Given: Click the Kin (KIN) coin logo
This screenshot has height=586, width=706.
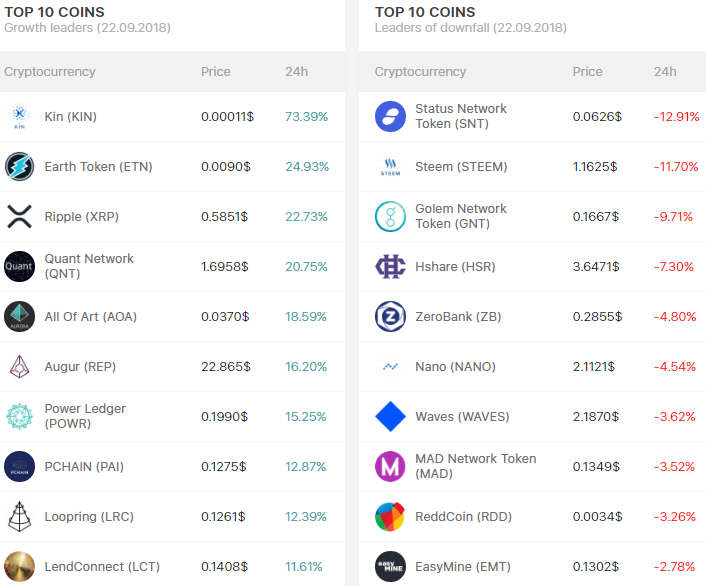Looking at the screenshot, I should [19, 117].
